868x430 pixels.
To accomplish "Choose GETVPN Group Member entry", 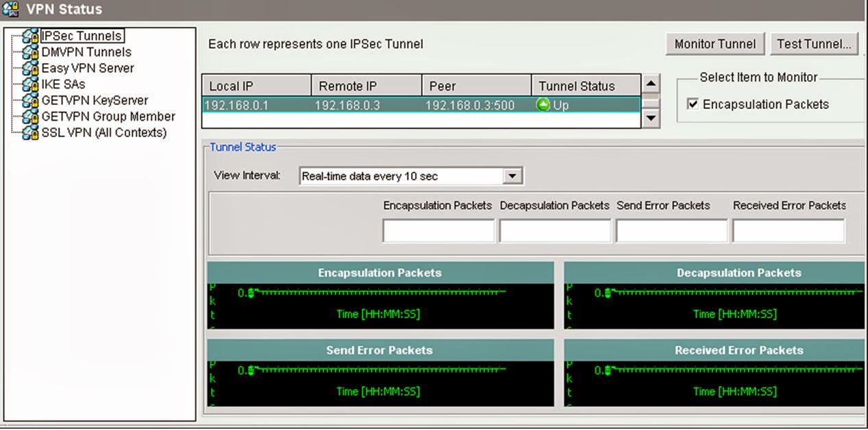I will coord(108,117).
